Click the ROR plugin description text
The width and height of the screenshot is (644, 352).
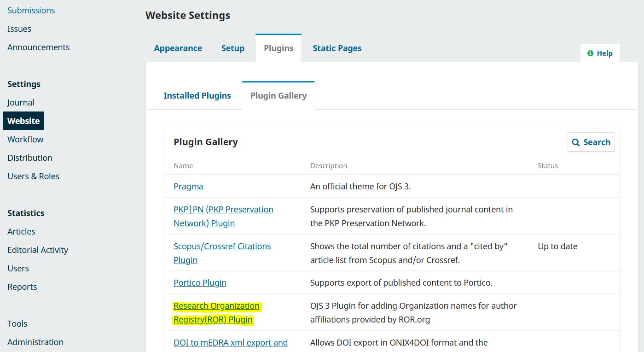[413, 312]
